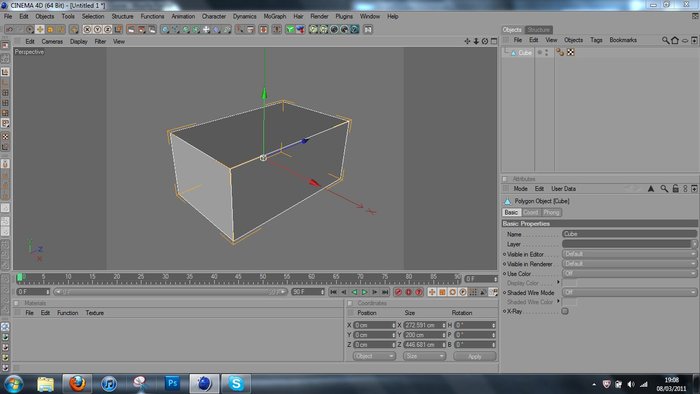Switch to the Structure tab
The height and width of the screenshot is (394, 700).
(538, 29)
